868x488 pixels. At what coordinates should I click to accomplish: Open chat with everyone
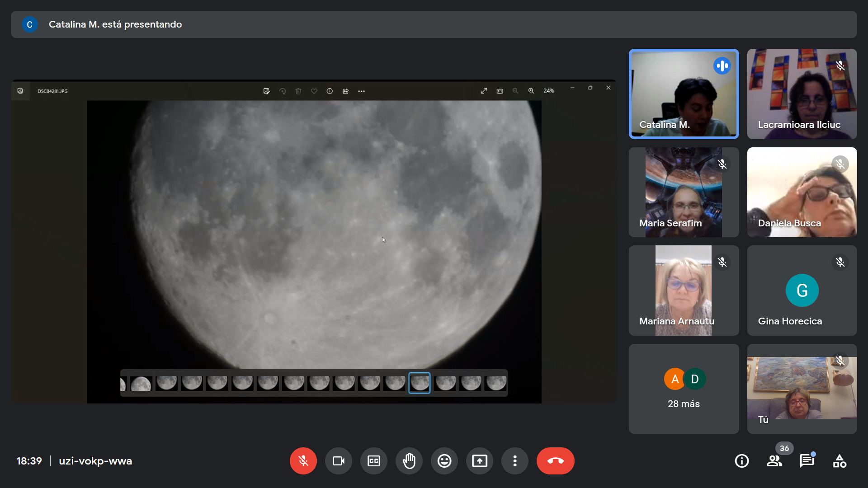click(x=807, y=461)
